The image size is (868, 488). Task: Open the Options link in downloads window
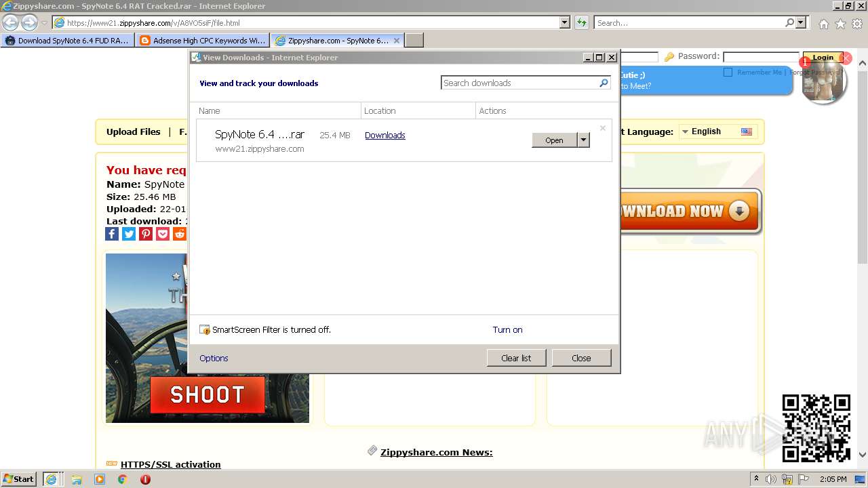214,358
